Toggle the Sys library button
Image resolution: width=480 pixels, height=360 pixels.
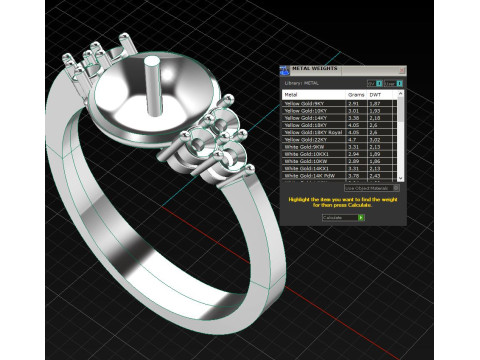point(375,83)
